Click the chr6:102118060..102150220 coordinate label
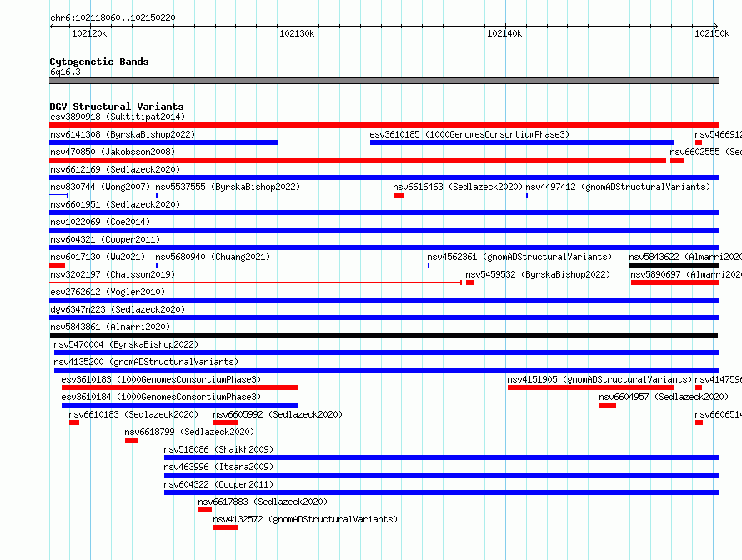 (x=113, y=17)
